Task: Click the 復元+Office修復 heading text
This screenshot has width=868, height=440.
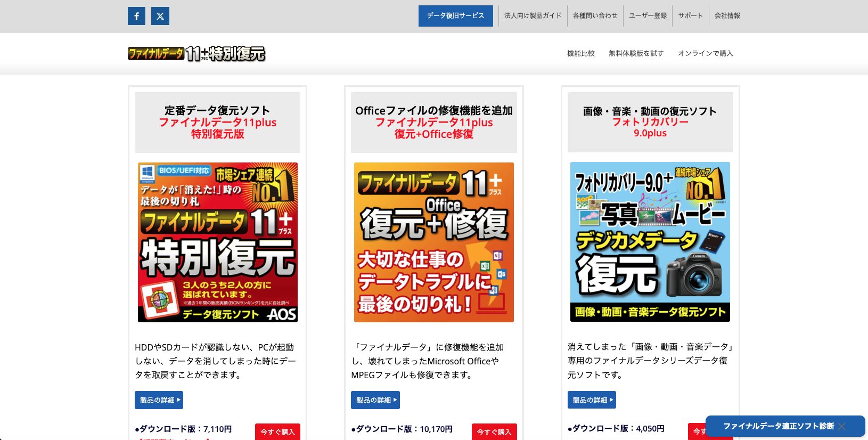Action: pos(434,134)
